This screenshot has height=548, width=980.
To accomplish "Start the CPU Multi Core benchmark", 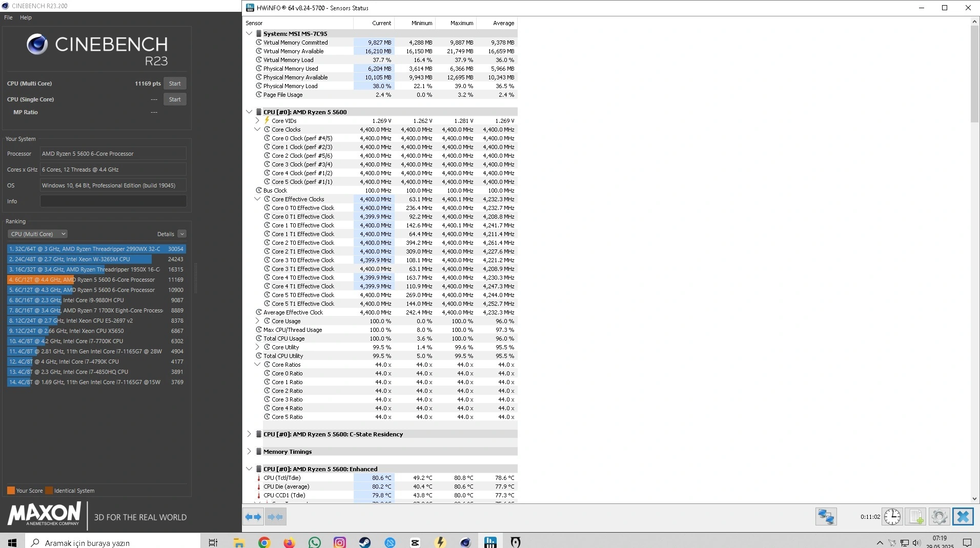I will coord(175,83).
